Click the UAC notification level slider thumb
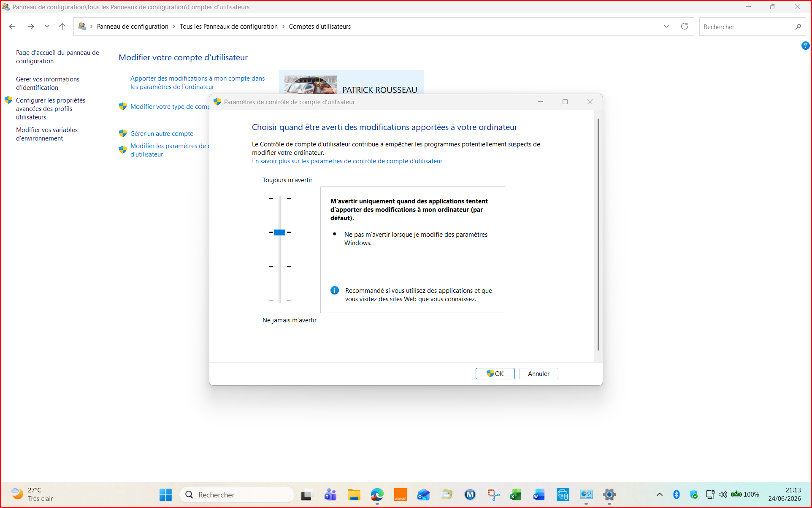 [x=279, y=232]
